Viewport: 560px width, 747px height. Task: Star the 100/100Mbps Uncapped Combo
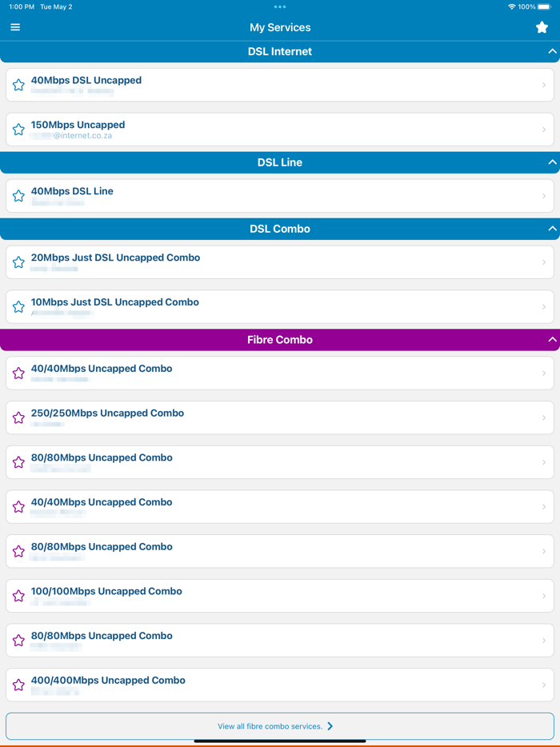(x=18, y=596)
